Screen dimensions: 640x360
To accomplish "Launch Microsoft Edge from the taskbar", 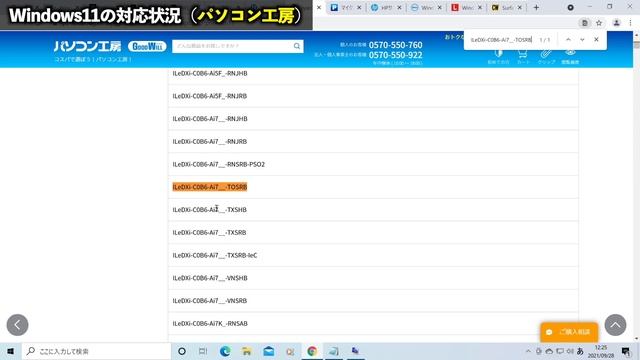I will click(225, 351).
